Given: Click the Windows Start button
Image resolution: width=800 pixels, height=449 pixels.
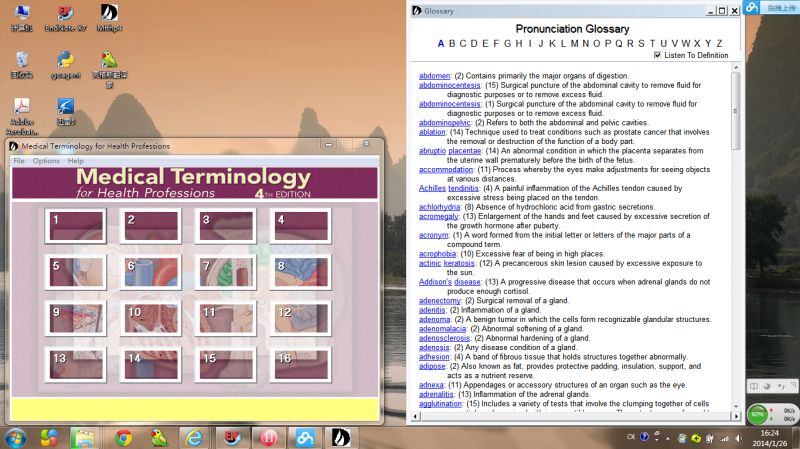Looking at the screenshot, I should click(x=15, y=438).
